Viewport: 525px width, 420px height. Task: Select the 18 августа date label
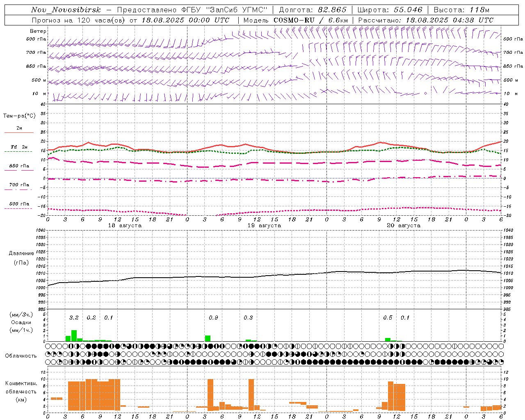click(125, 226)
